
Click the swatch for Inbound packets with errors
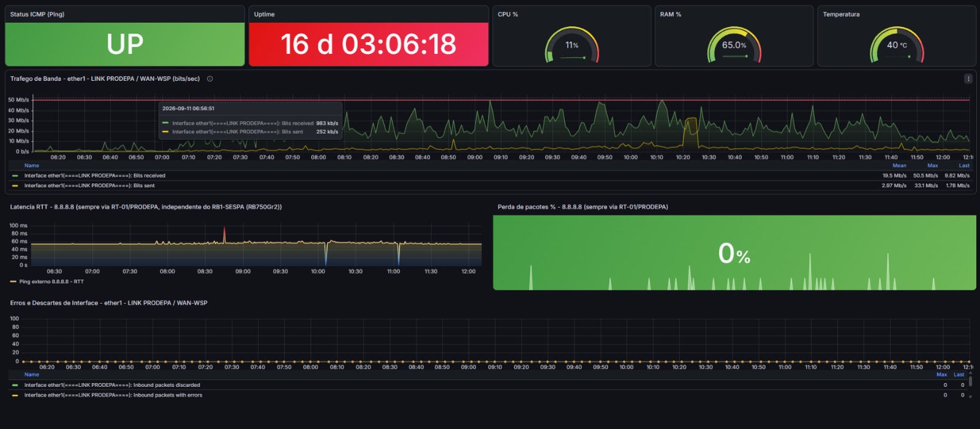[x=15, y=395]
